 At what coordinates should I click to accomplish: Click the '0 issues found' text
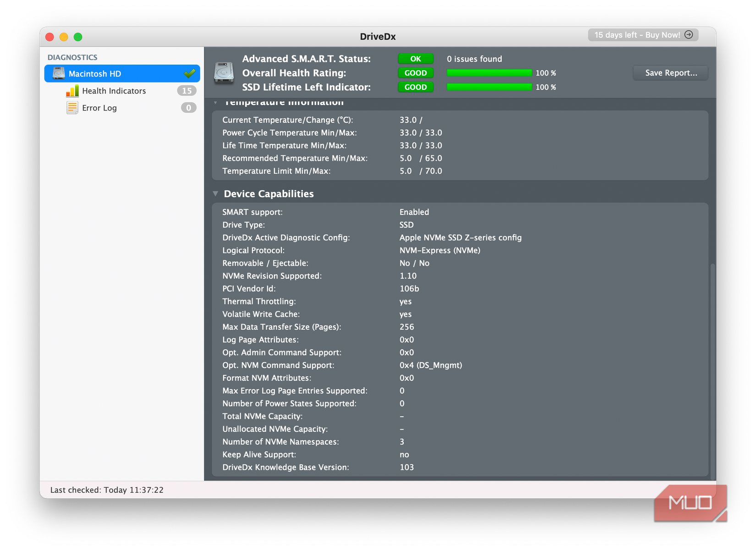click(474, 59)
